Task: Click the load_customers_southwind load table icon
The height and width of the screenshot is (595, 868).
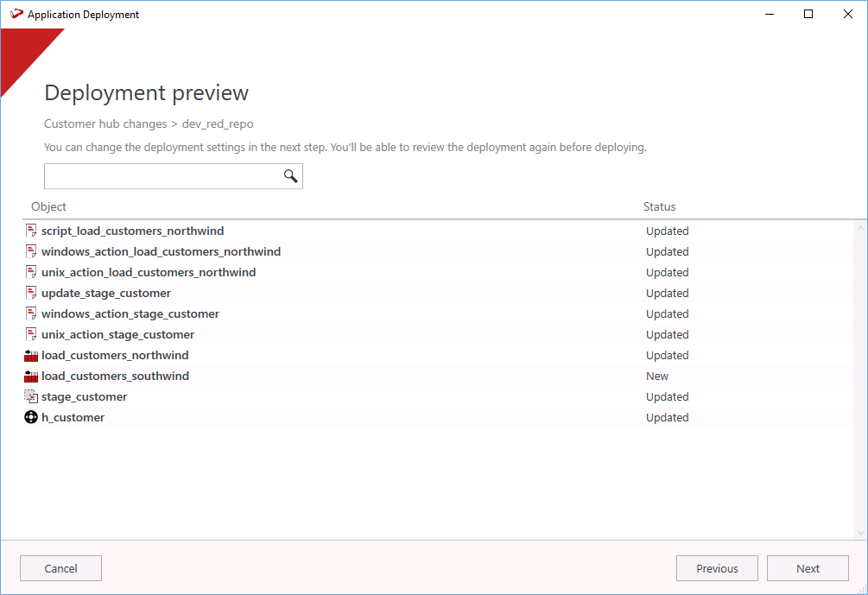Action: [31, 377]
